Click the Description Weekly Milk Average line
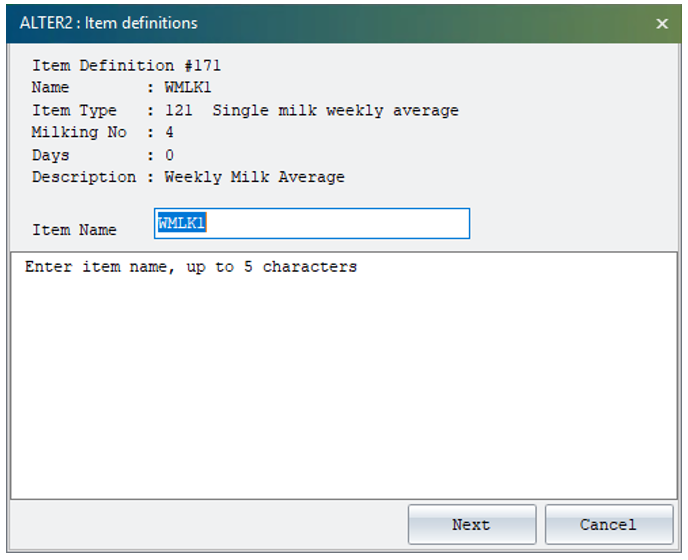Viewport: 688px width, 560px height. [188, 177]
